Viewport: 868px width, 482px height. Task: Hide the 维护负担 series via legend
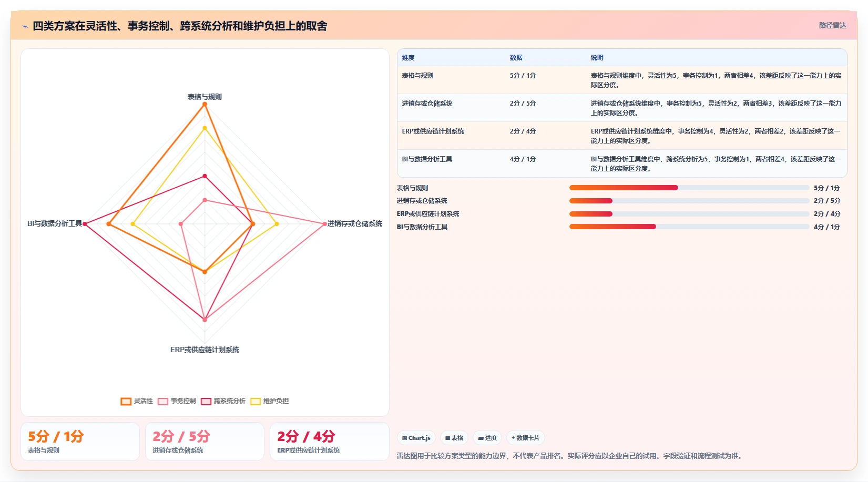click(x=269, y=401)
